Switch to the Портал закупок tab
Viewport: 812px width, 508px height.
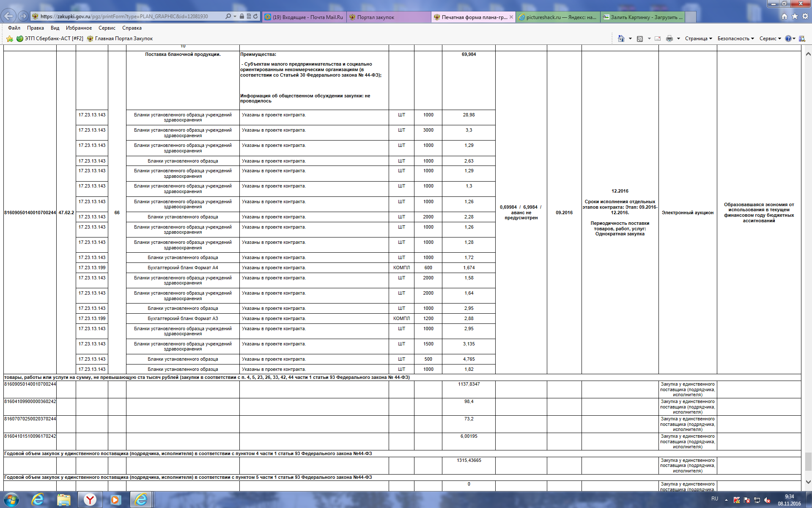coord(389,17)
